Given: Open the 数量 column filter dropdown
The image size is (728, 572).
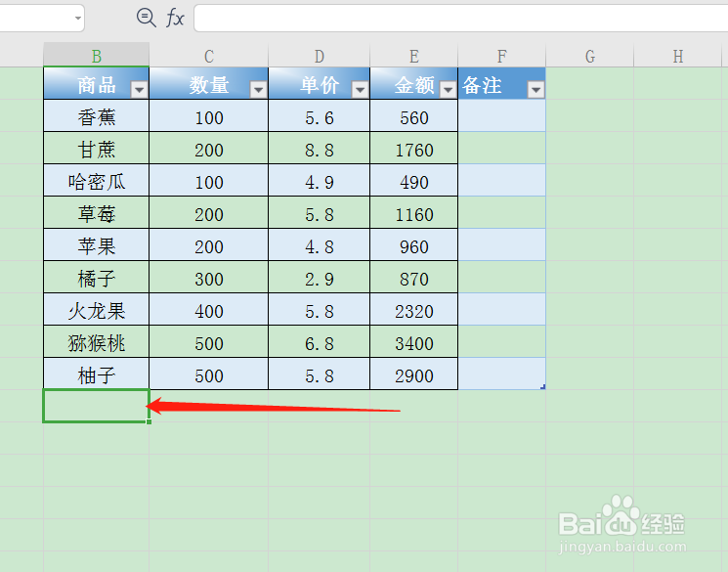Looking at the screenshot, I should pos(258,89).
